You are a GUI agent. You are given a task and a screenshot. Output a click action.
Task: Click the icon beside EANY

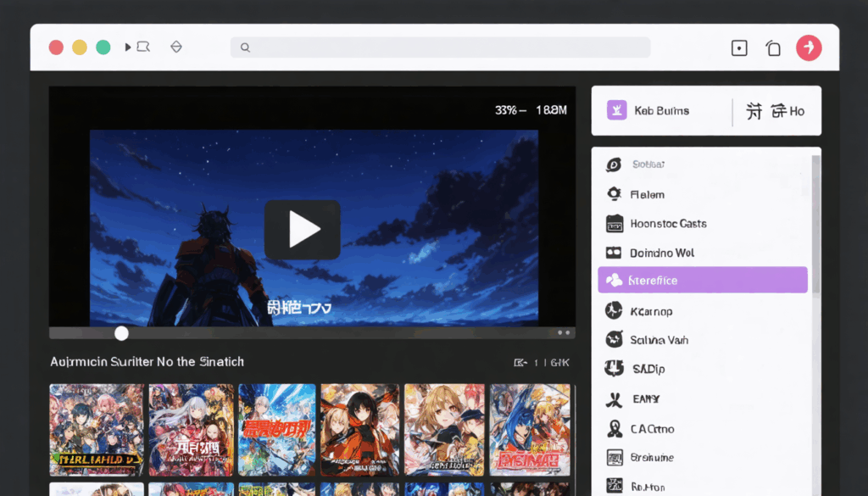point(614,398)
